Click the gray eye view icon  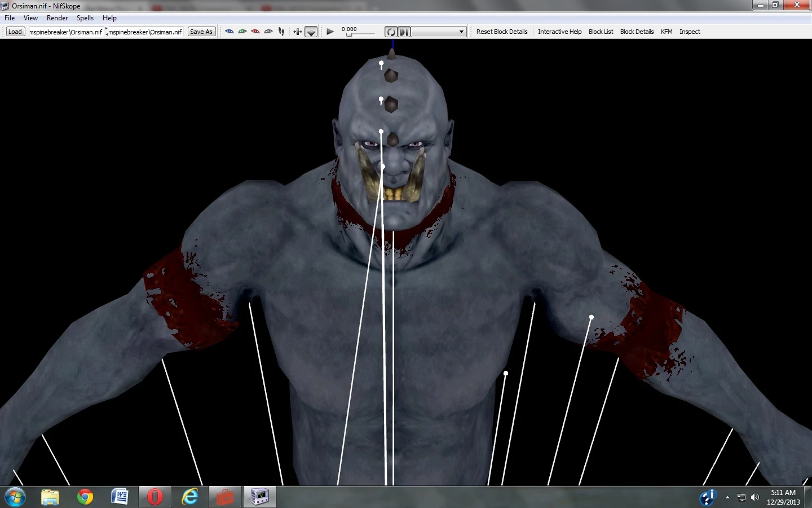[268, 32]
